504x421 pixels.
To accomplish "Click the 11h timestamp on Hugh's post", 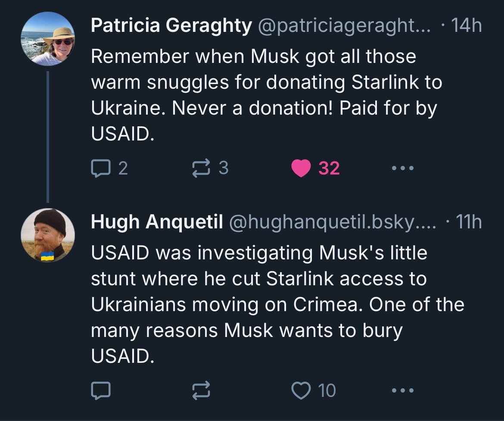I will [468, 222].
